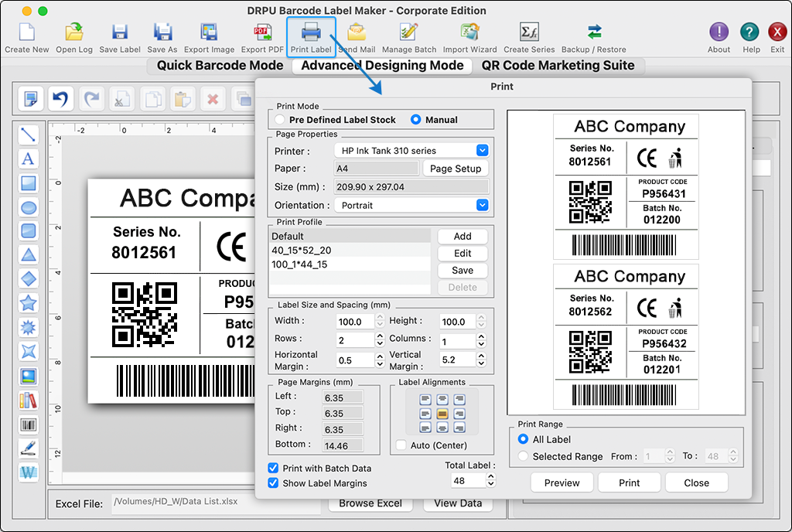Screen dimensions: 792x532
Task: Select the Image picture tool in sidebar
Action: click(29, 376)
